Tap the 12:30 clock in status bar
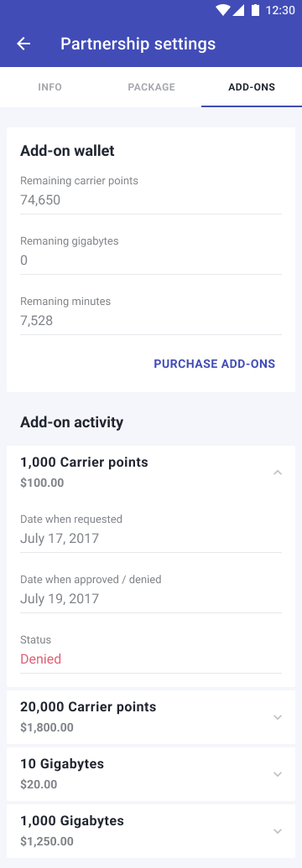The width and height of the screenshot is (302, 868). [x=280, y=10]
